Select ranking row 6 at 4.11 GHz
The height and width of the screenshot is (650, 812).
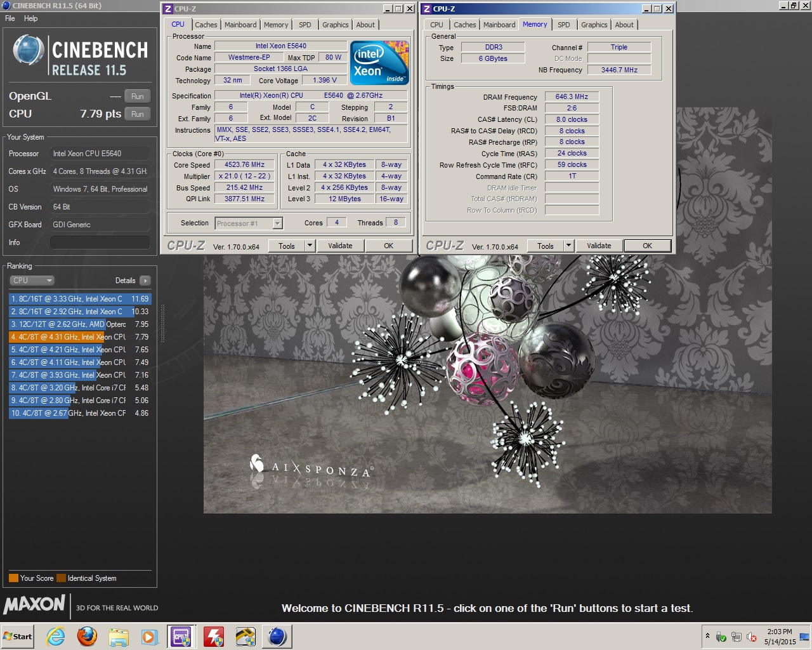80,362
